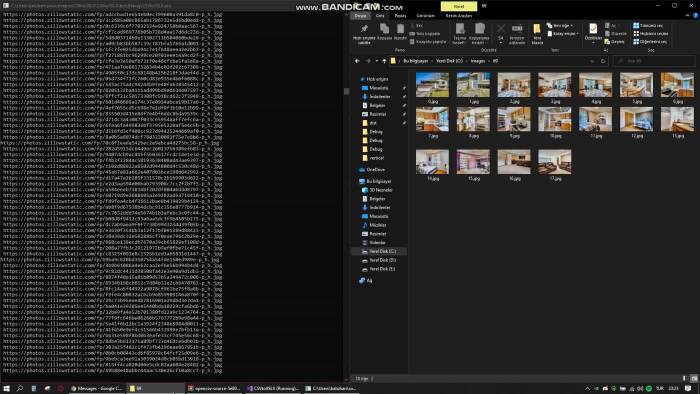Click the Pin to Quick access (Hızlı erişime sabitle) icon
Screen dimensions: 700x394
point(364,29)
